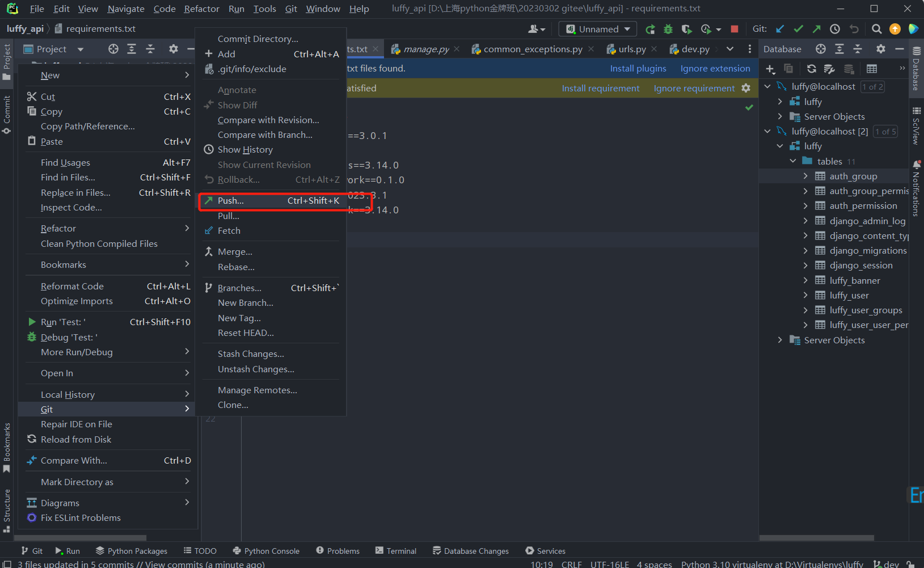Choose Fetch from the Git submenu
The image size is (924, 568).
(x=271, y=230)
